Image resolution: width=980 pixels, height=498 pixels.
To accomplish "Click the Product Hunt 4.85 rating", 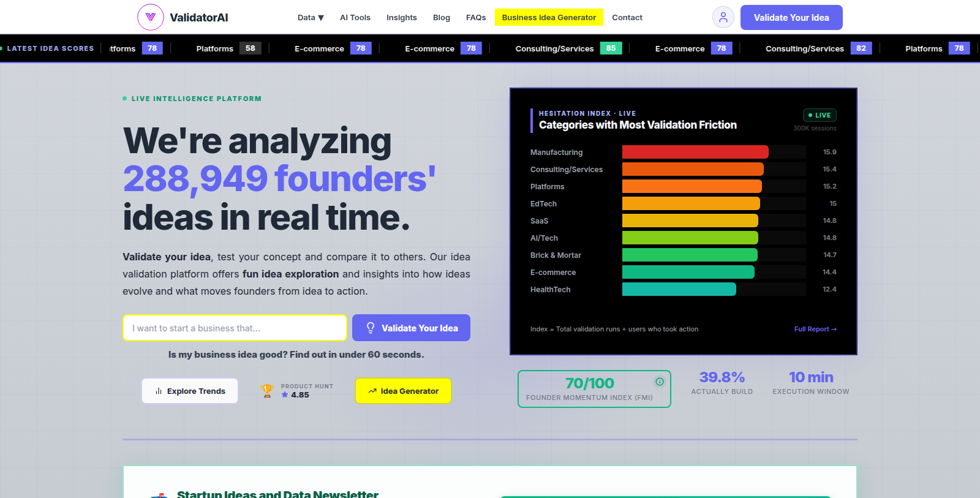I will tap(295, 395).
